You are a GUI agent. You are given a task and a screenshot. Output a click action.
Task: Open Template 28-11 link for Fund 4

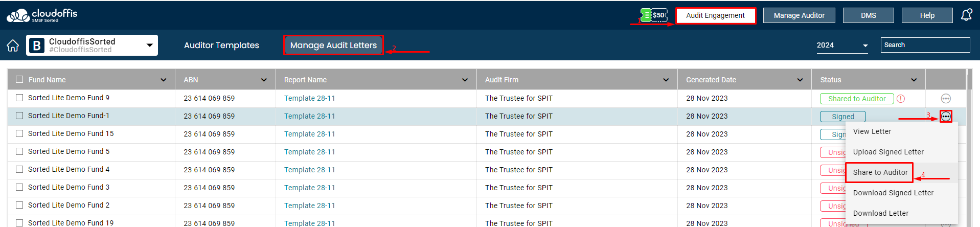(310, 170)
